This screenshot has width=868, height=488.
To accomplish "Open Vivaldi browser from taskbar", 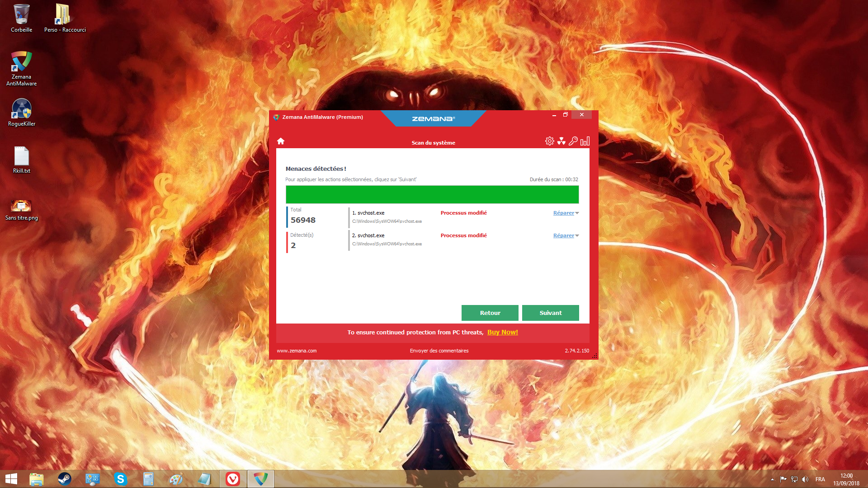I will pyautogui.click(x=233, y=479).
